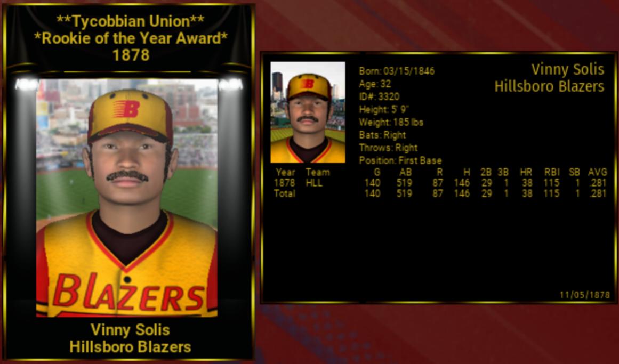
Task: Click the Tycobbian Union heading
Action: 130,21
